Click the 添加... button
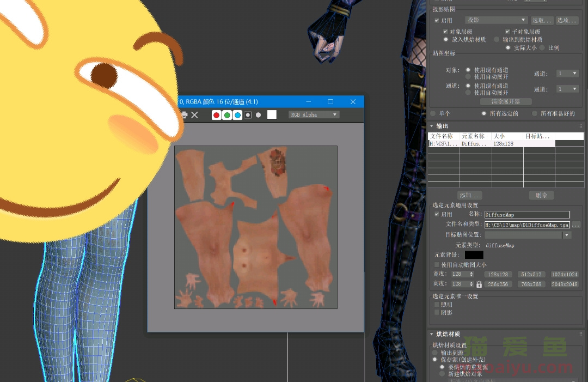This screenshot has height=382, width=588. point(470,195)
